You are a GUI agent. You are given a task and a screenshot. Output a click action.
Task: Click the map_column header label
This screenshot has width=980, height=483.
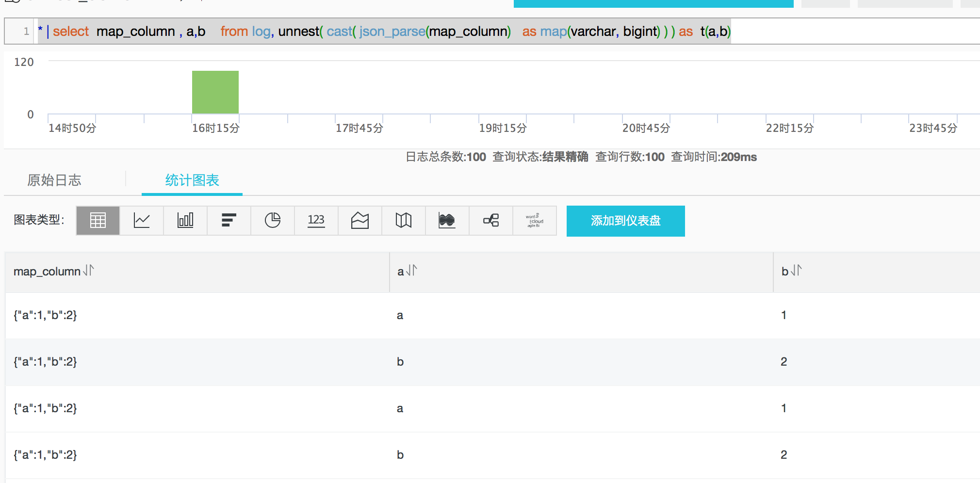[x=47, y=272]
